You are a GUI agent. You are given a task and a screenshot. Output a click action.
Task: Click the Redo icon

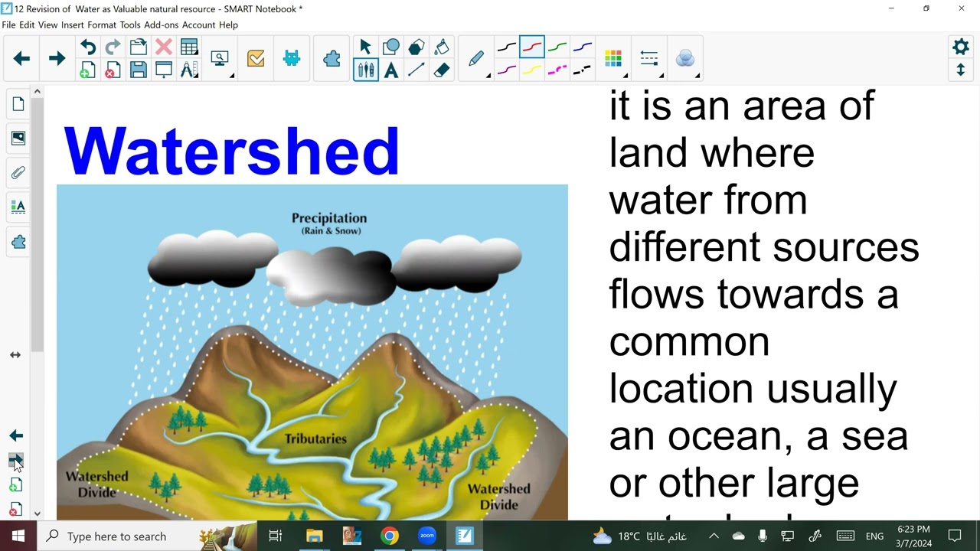113,47
